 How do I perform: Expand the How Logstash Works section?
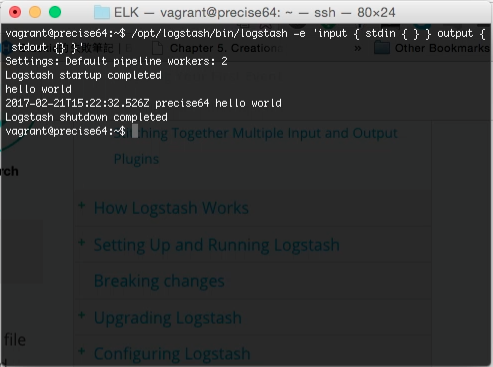tap(81, 205)
